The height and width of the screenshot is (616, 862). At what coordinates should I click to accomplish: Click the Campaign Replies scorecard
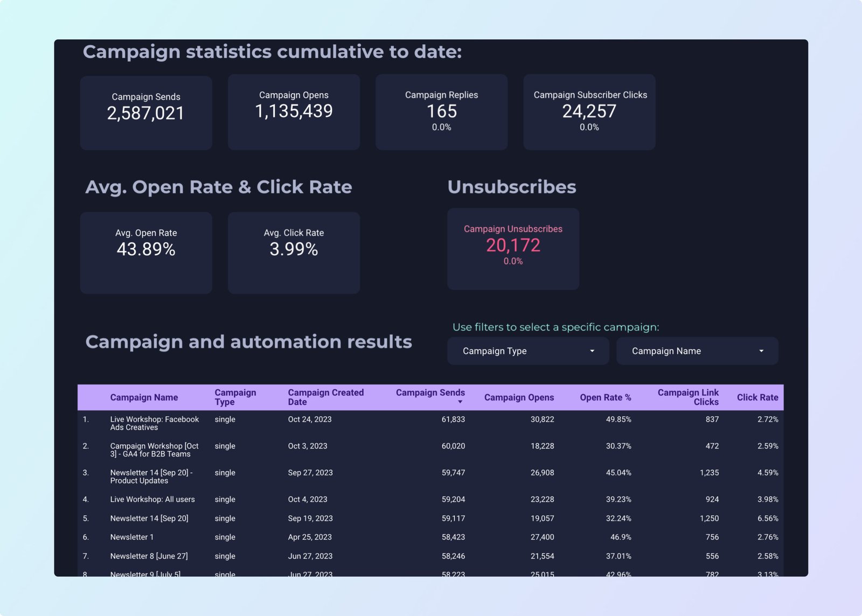coord(441,112)
